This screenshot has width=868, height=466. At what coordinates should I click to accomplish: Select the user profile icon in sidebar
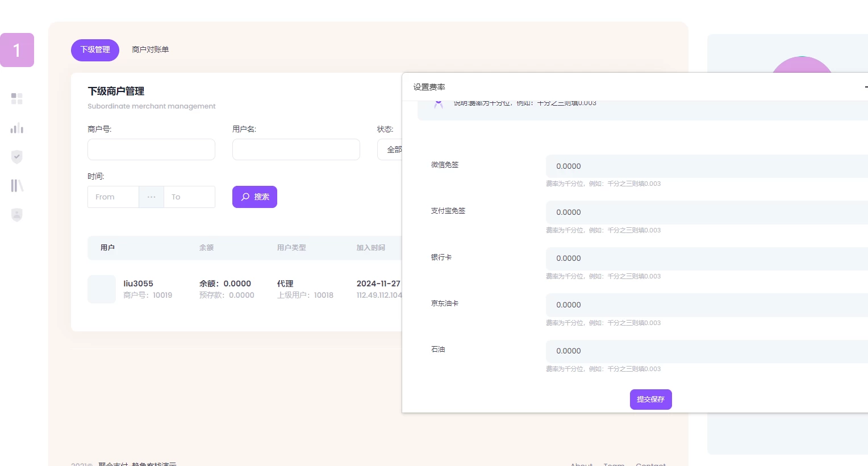[16, 215]
